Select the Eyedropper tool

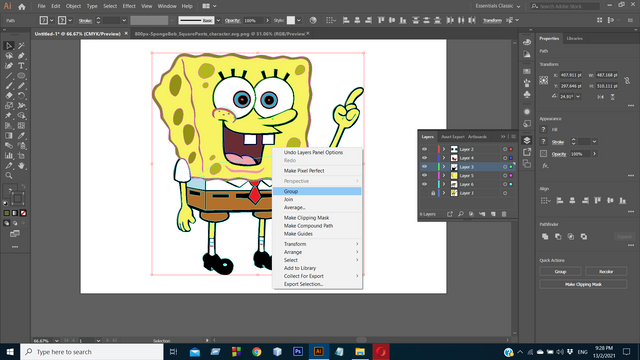pyautogui.click(x=21, y=136)
